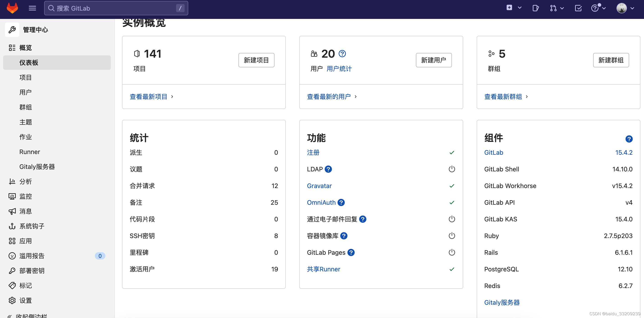Click the 系统钩子 anchor icon
The image size is (644, 318).
click(12, 226)
